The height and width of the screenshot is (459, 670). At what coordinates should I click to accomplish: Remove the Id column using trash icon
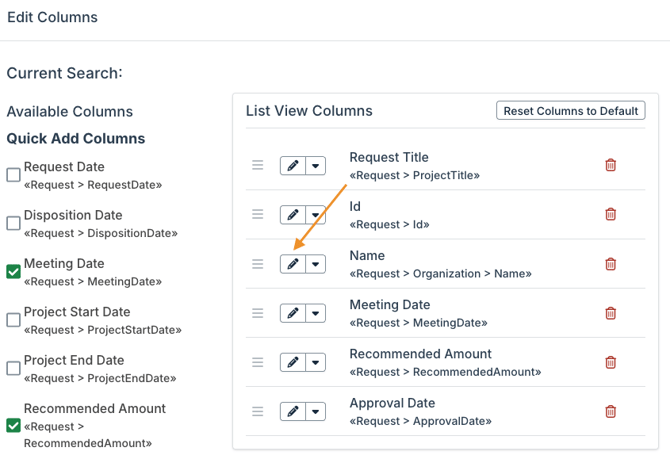tap(611, 214)
